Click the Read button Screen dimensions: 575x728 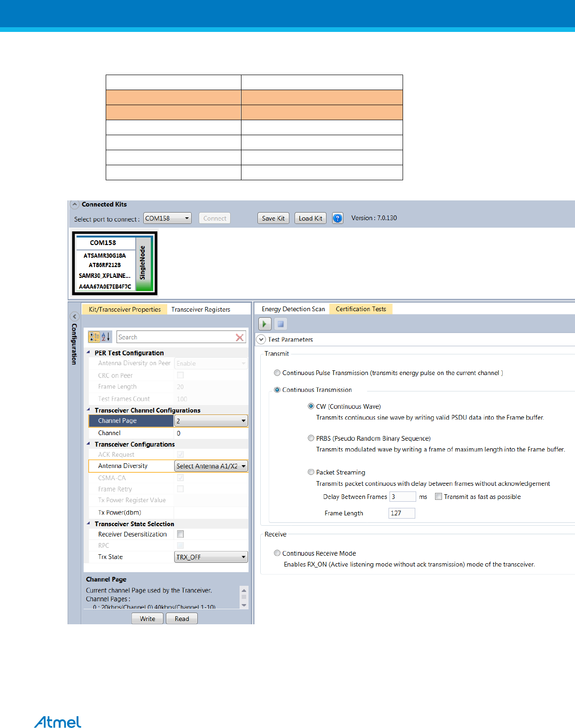[182, 619]
